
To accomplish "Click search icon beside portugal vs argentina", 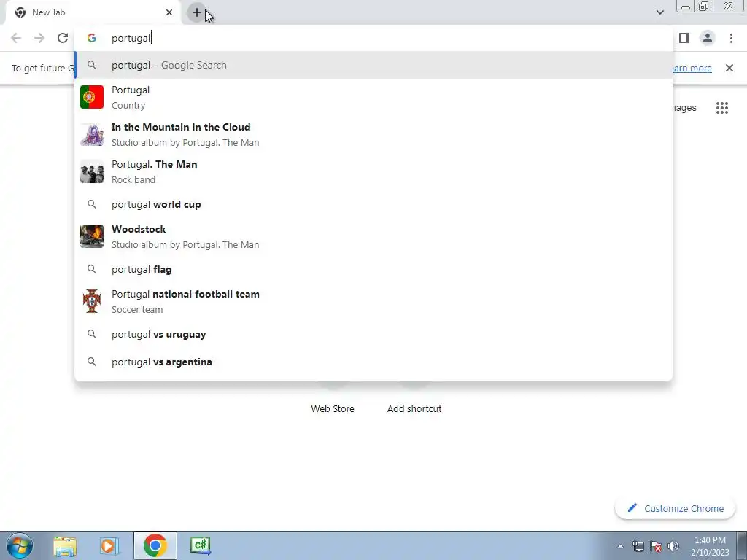I will coord(92,362).
